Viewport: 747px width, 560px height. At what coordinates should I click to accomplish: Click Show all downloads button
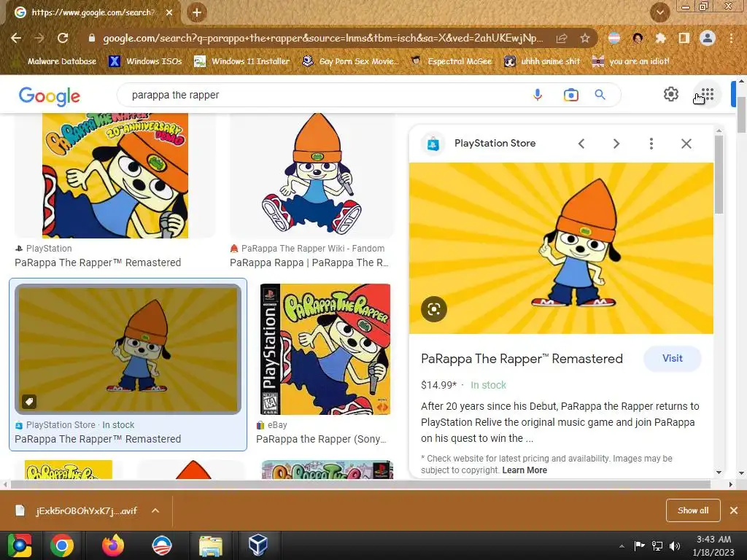click(x=693, y=510)
